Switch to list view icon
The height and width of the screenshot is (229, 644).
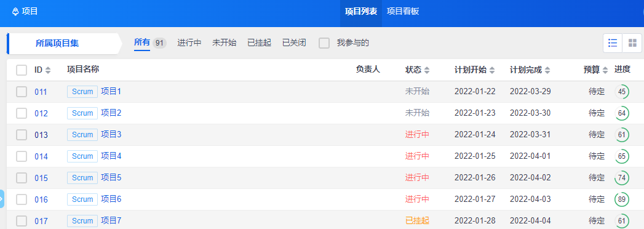[613, 43]
